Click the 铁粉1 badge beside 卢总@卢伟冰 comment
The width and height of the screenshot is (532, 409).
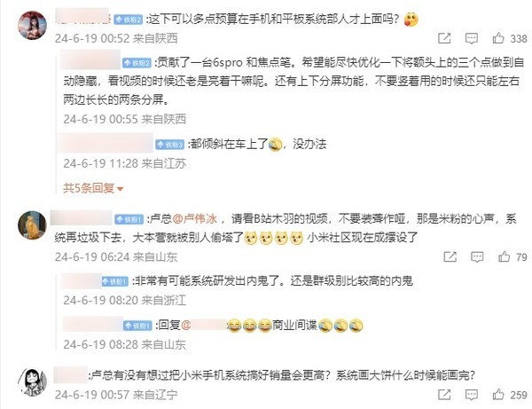pyautogui.click(x=129, y=219)
